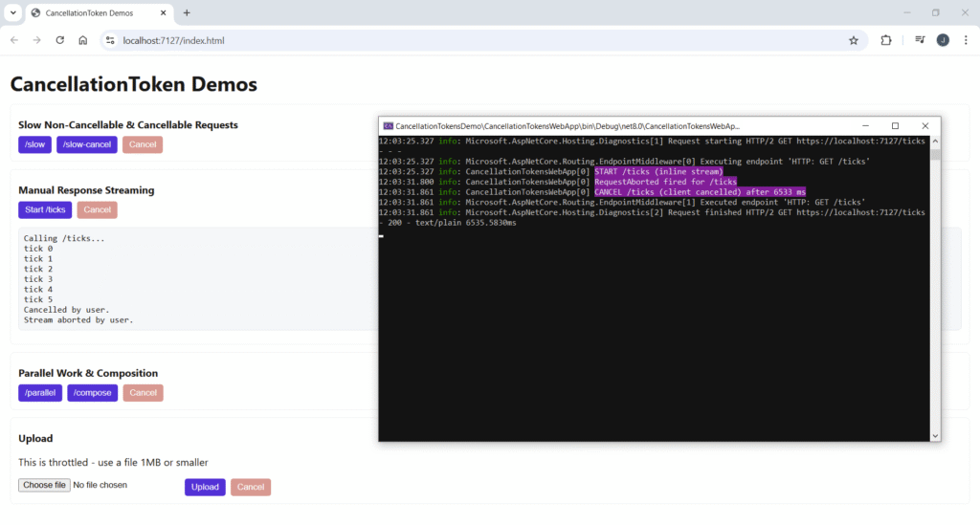Maximize the console window
980x525 pixels.
click(895, 126)
